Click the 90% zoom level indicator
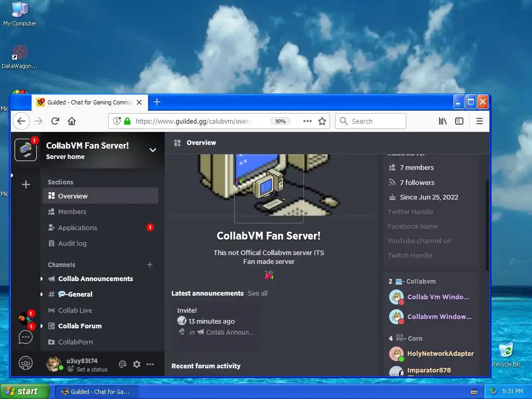 [x=280, y=121]
